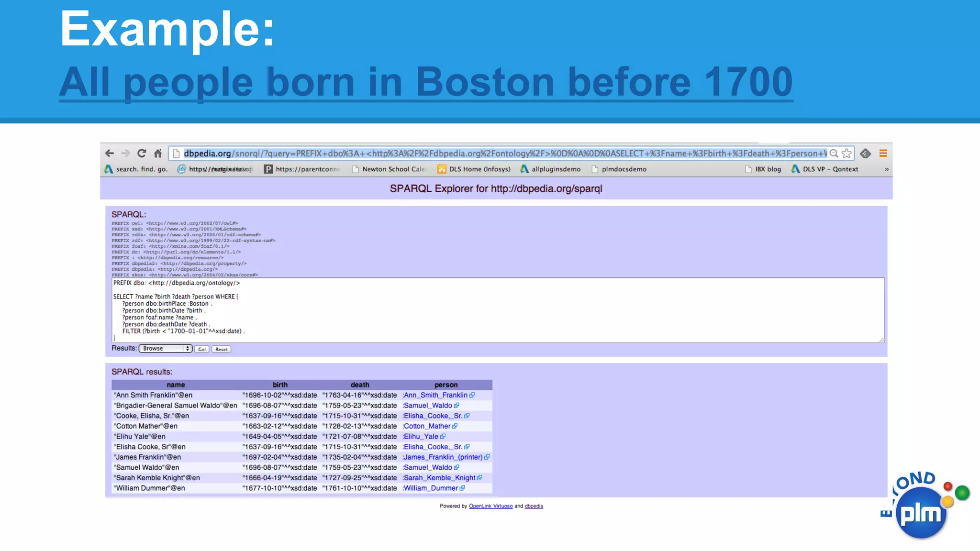Open external link icon beside Sarah_Kemble_Knight
This screenshot has width=980, height=551.
479,478
